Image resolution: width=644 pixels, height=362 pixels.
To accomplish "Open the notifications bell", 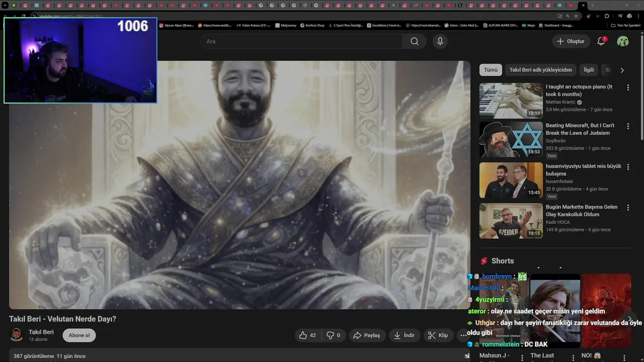I will pos(601,41).
